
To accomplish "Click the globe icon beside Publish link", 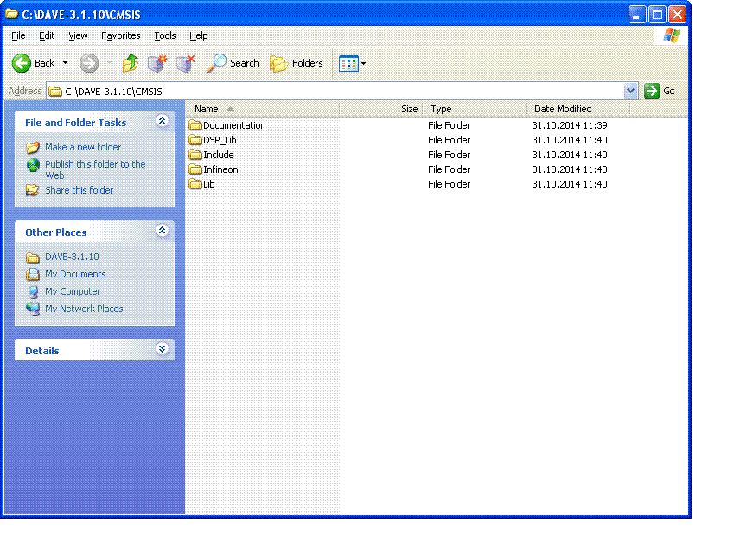I will click(x=32, y=165).
